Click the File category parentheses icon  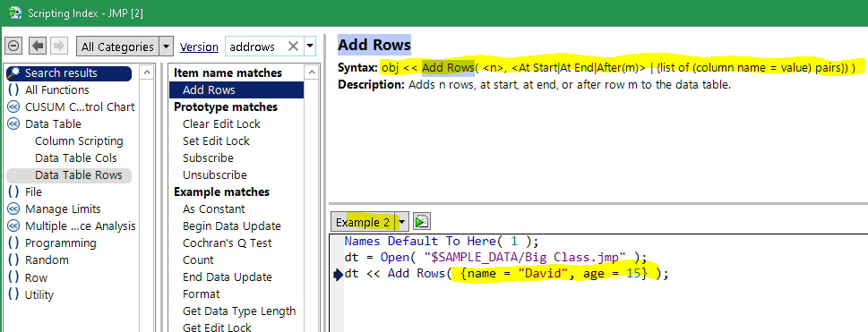(13, 192)
